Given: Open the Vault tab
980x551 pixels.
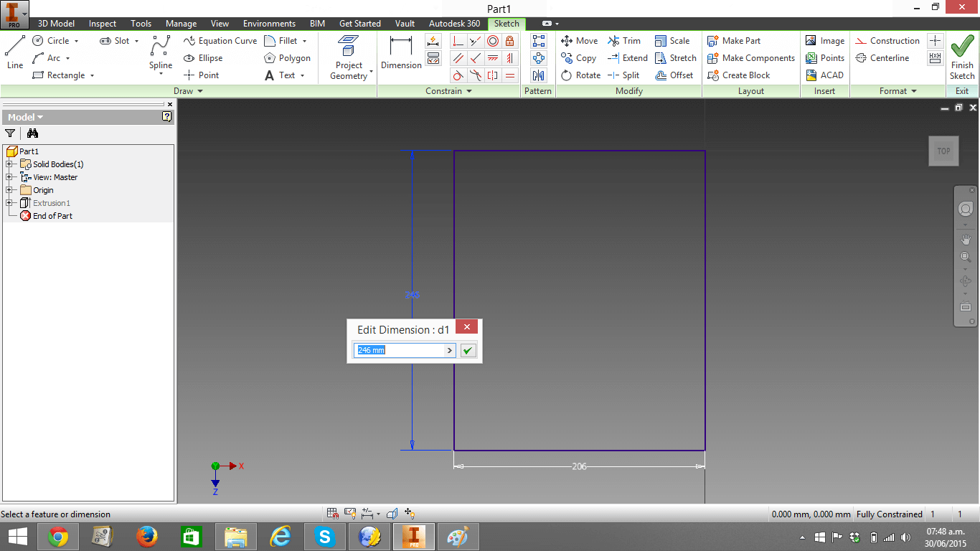Looking at the screenshot, I should (405, 24).
